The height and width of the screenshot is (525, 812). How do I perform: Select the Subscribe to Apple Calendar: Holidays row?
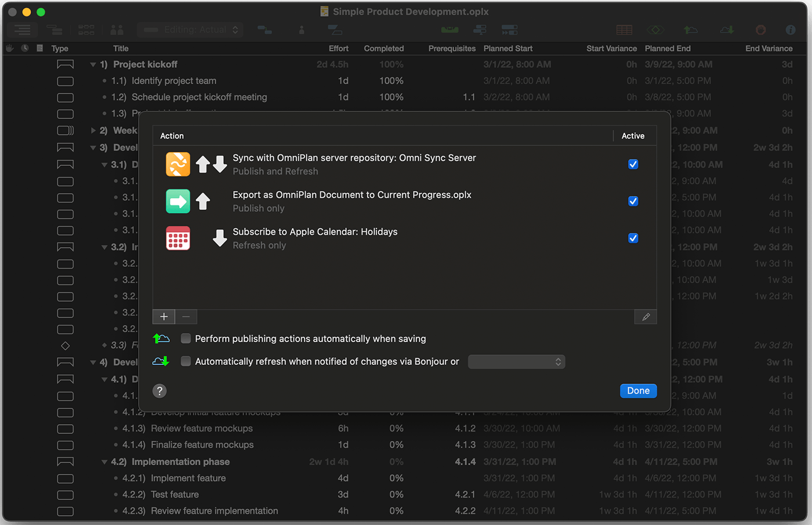404,238
